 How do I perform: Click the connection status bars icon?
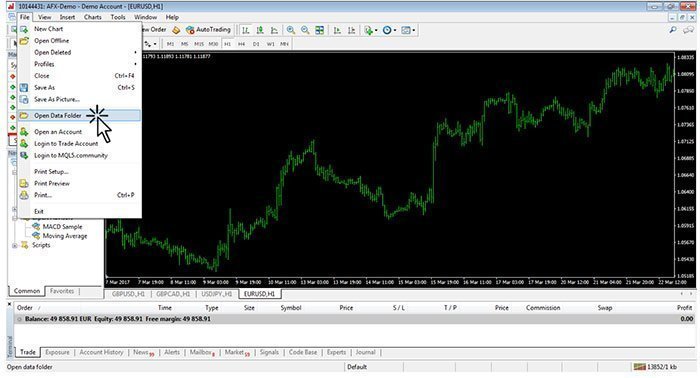point(640,367)
